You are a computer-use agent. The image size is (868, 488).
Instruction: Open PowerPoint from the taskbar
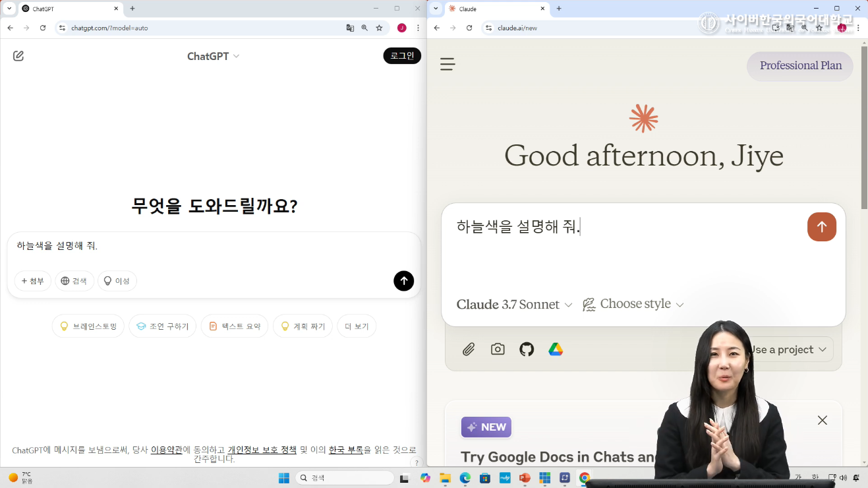tap(525, 477)
